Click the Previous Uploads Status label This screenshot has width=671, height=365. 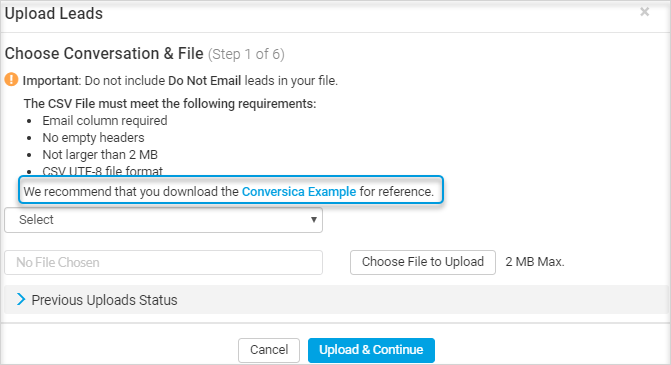click(104, 300)
